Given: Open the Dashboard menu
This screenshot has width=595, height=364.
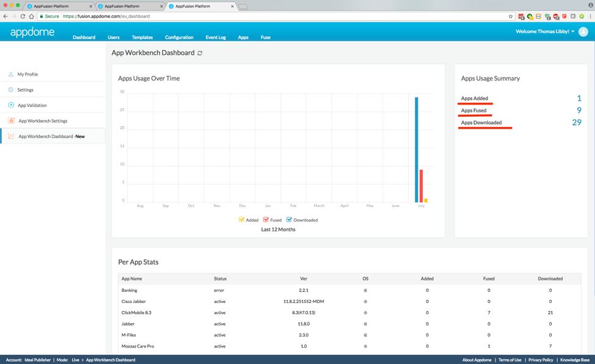Looking at the screenshot, I should tap(84, 37).
